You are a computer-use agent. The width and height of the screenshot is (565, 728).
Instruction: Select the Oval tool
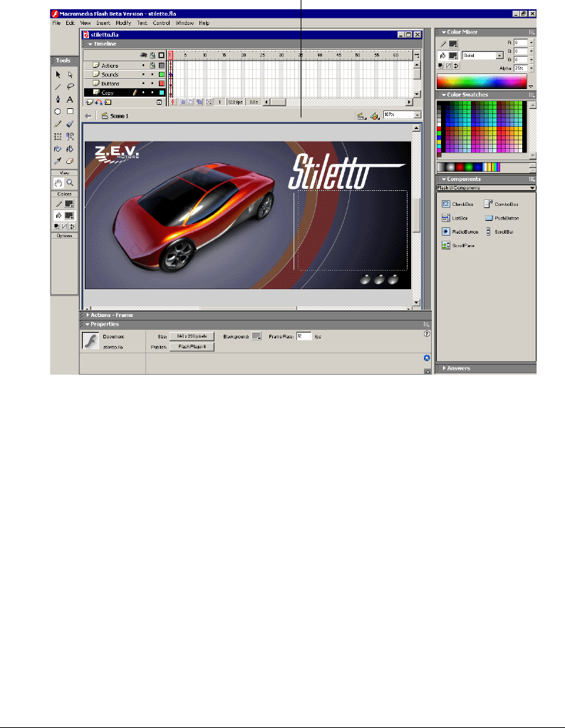(58, 111)
